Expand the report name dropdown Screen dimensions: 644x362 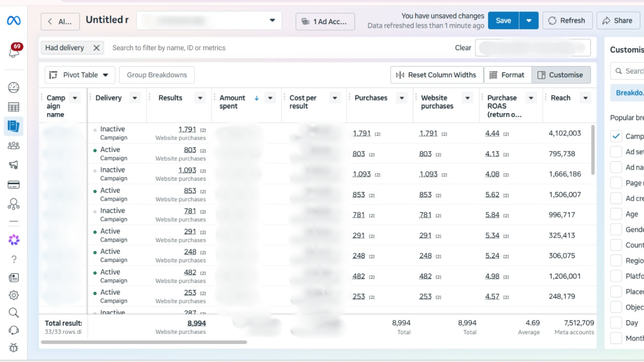click(209, 21)
